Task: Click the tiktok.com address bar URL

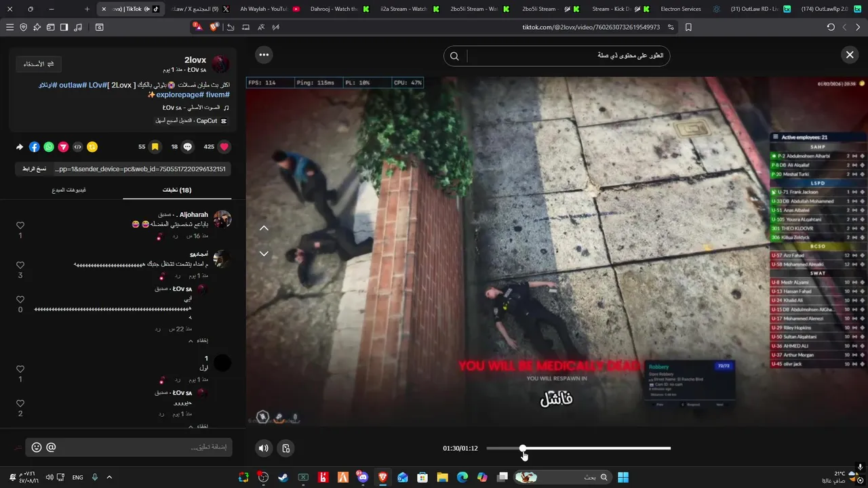Action: 591,27
